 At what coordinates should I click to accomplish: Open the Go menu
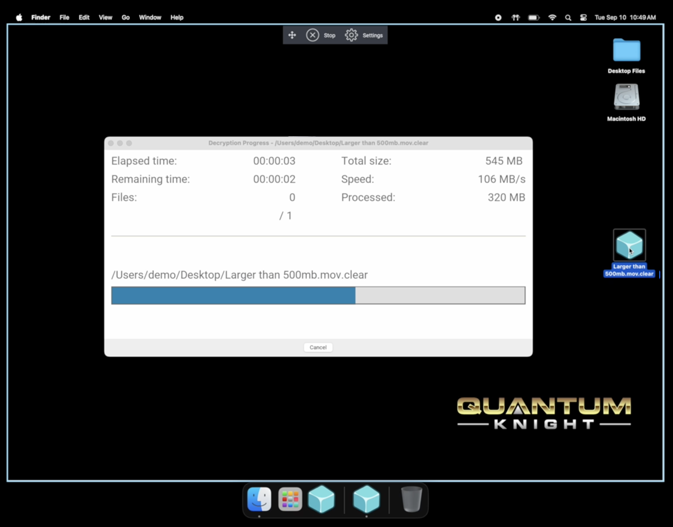[x=126, y=18]
